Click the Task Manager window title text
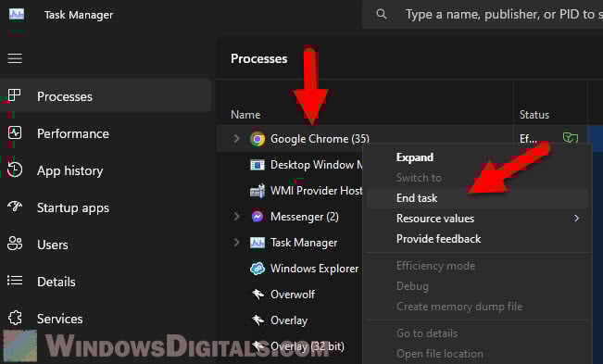603x364 pixels. [79, 15]
